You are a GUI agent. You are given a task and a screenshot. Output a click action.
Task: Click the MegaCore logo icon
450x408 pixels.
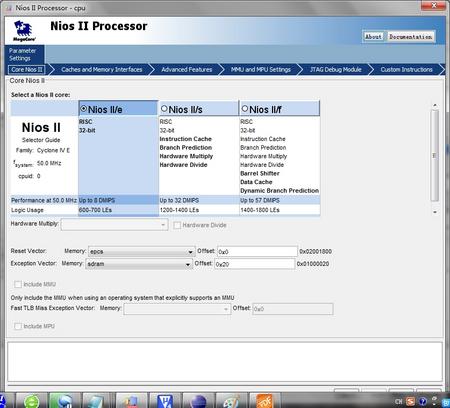(x=24, y=31)
